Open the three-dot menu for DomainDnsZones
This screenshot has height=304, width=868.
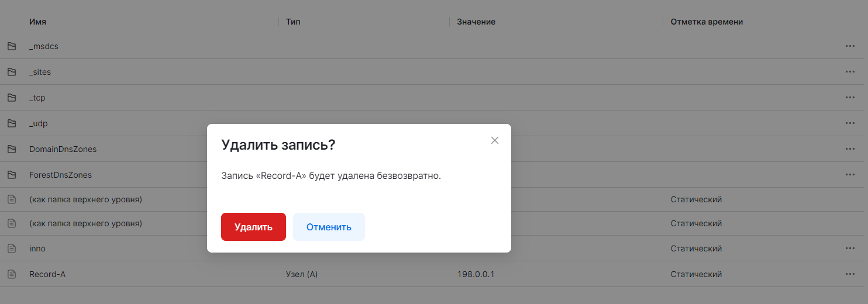pos(850,149)
